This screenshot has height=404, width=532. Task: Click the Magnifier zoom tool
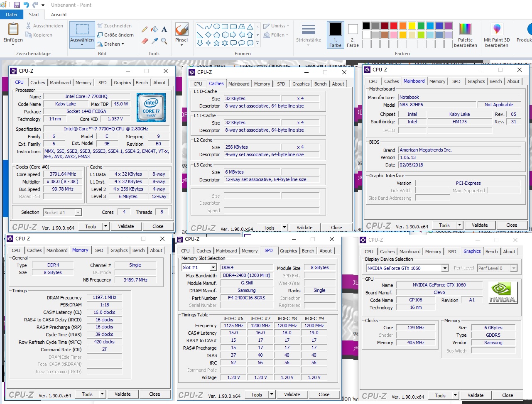164,41
